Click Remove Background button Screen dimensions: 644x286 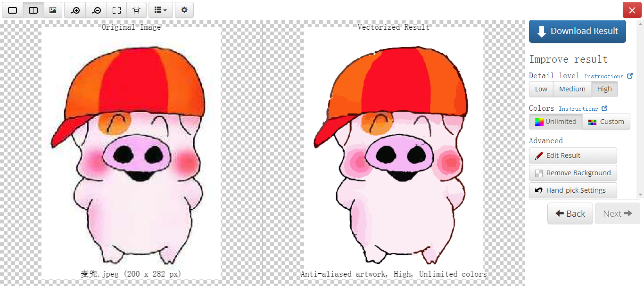pos(572,173)
